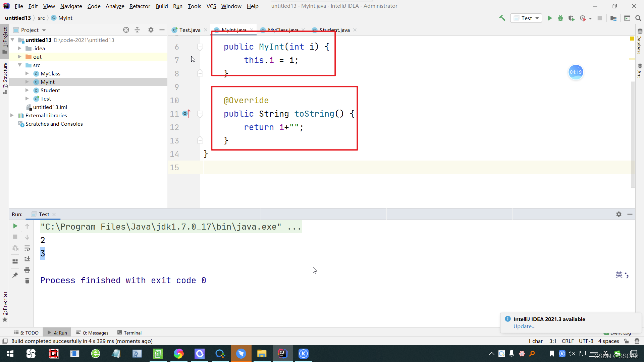
Task: Open the Test run configuration dropdown
Action: 526,18
